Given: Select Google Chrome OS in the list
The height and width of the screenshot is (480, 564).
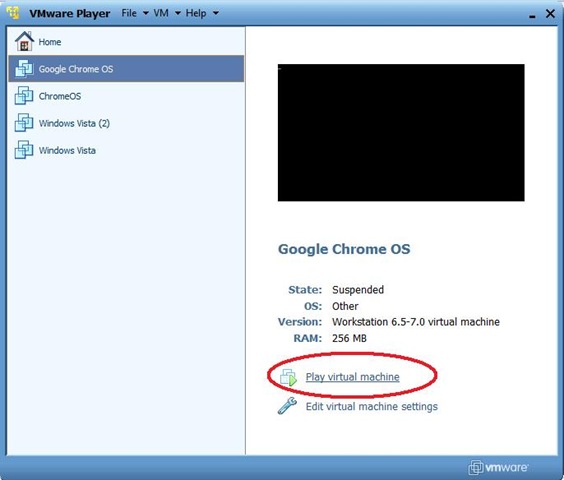Looking at the screenshot, I should click(x=126, y=68).
